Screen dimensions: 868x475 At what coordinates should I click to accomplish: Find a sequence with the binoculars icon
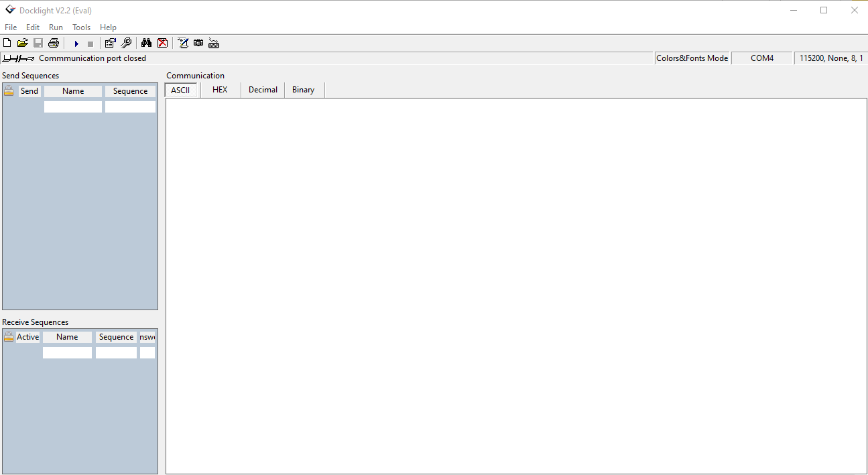tap(146, 42)
